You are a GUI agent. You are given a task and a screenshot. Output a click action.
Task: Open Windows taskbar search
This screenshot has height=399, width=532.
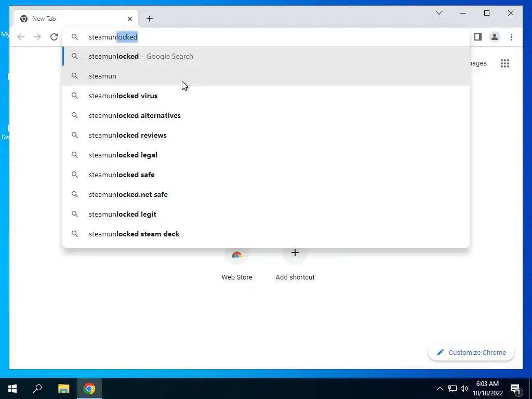37,389
